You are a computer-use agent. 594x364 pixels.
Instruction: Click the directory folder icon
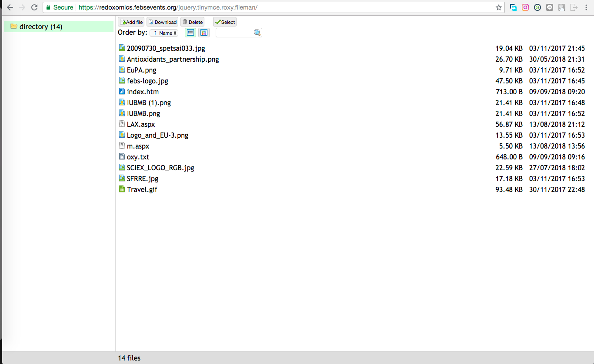click(x=14, y=26)
